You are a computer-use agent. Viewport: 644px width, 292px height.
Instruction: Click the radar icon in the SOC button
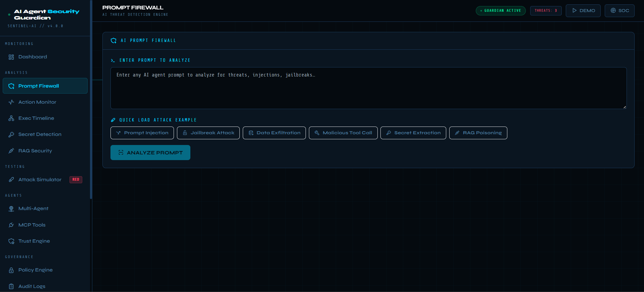[x=613, y=10]
